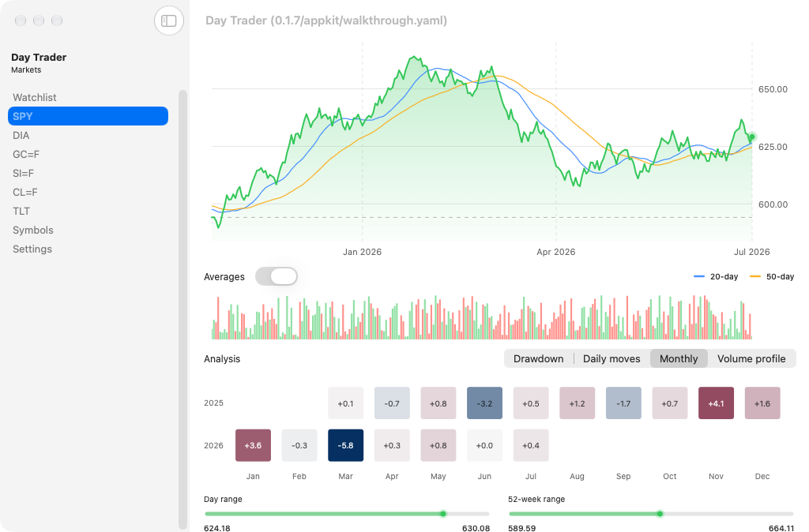The height and width of the screenshot is (532, 809).
Task: Switch to the Drawdown analysis tab
Action: (538, 359)
